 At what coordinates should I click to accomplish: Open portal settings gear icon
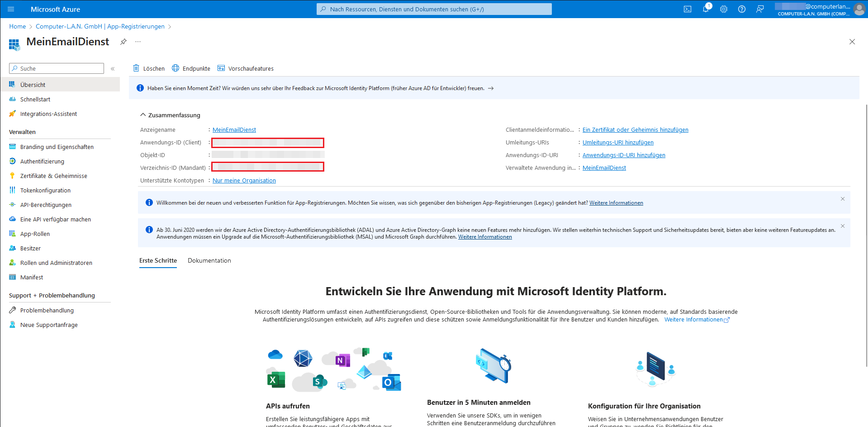pos(724,9)
